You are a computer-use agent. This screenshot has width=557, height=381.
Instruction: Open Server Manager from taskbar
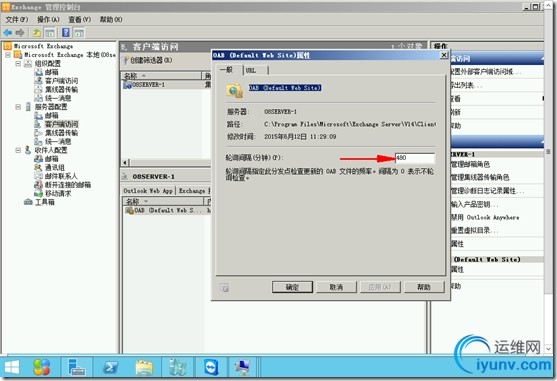77,367
